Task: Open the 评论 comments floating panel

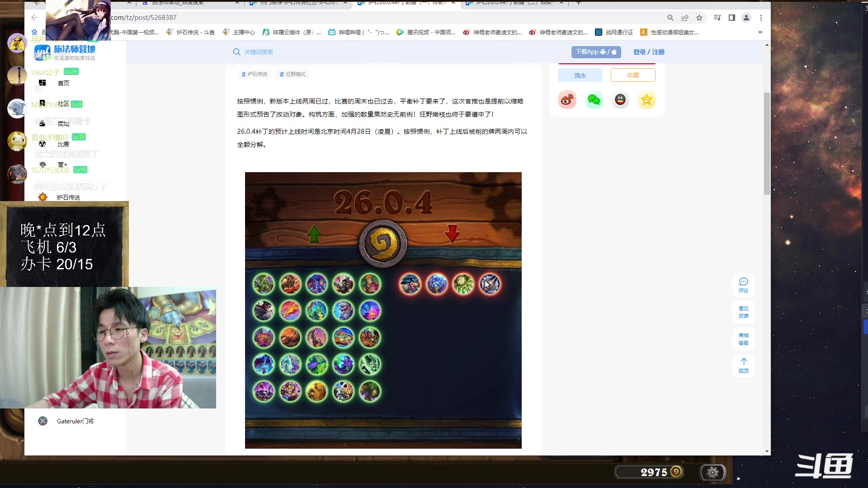Action: point(744,285)
